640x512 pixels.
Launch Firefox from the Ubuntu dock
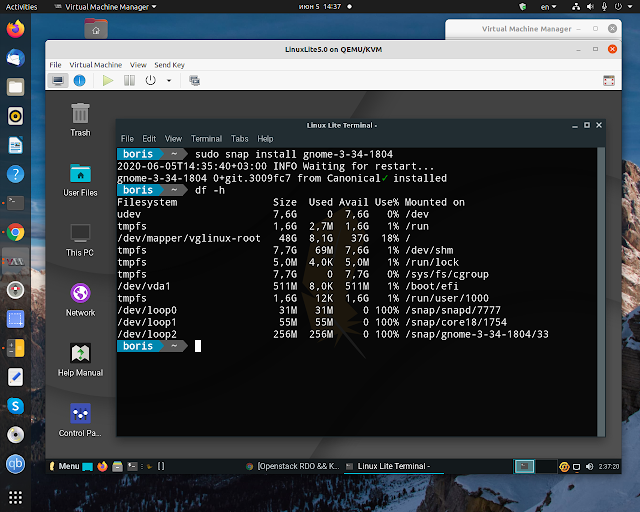[16, 29]
